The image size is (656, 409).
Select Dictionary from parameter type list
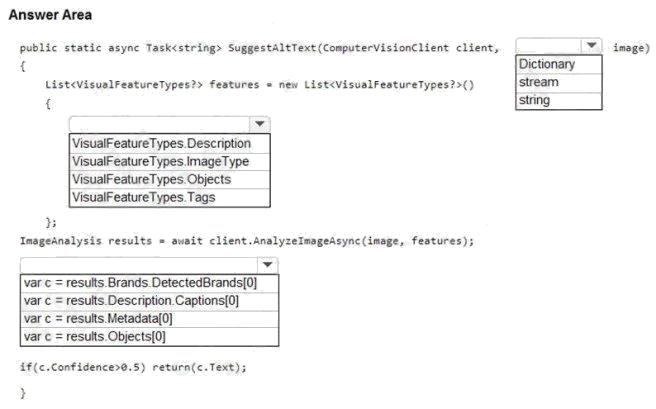point(559,64)
